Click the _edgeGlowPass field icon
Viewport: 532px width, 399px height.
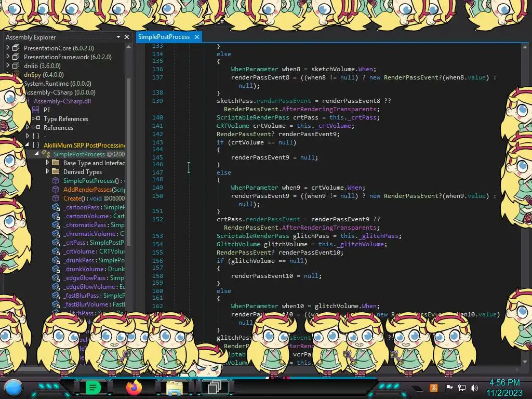click(x=56, y=277)
